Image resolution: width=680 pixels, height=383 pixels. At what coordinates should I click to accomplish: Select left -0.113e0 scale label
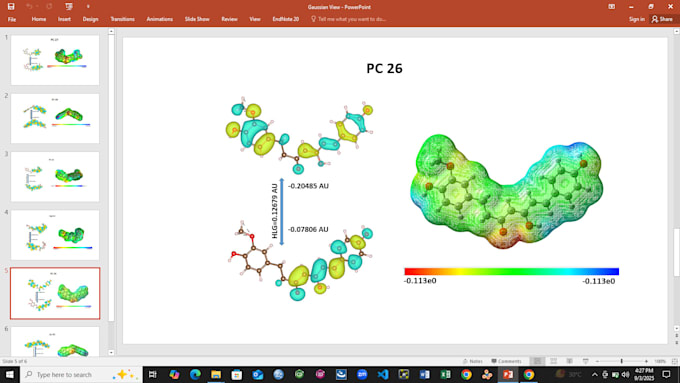[420, 281]
